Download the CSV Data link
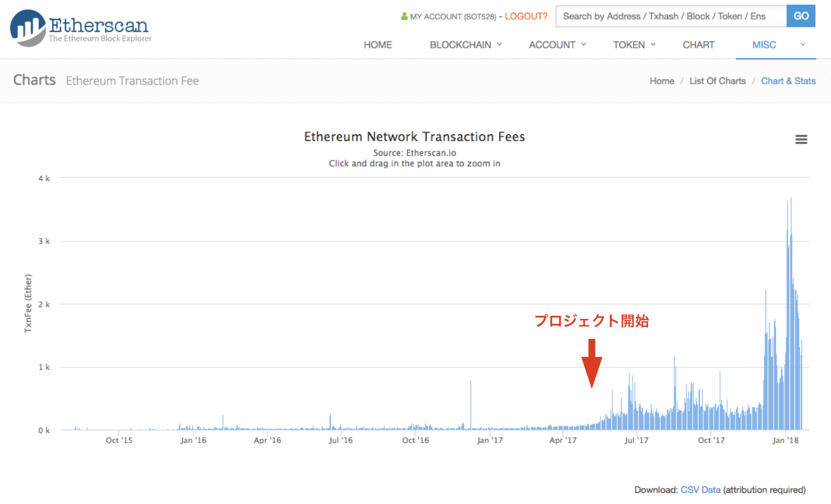 [700, 490]
